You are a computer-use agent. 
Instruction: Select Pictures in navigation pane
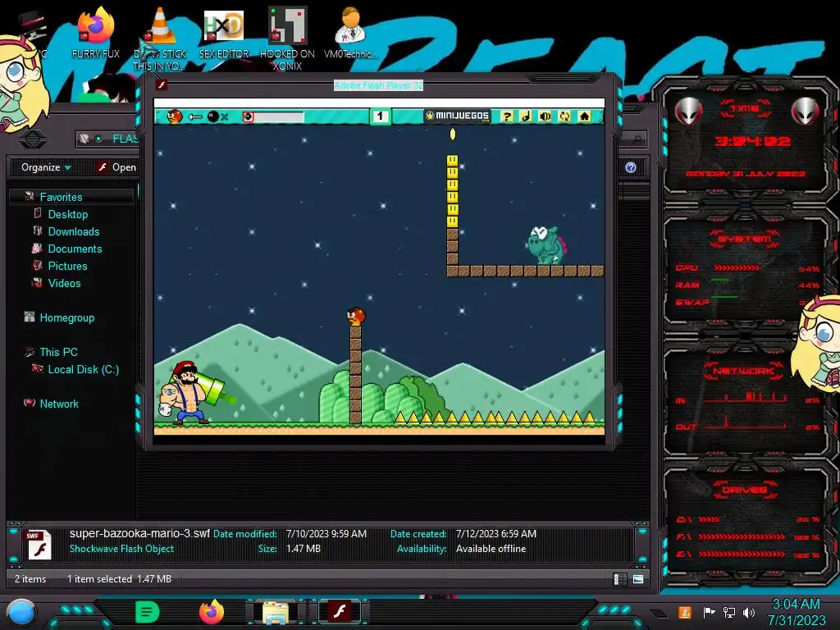tap(67, 266)
